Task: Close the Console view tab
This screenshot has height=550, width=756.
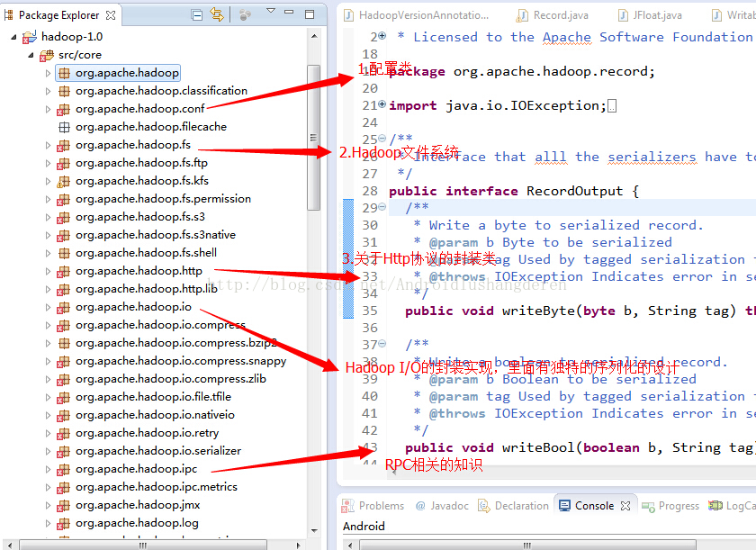Action: (625, 506)
